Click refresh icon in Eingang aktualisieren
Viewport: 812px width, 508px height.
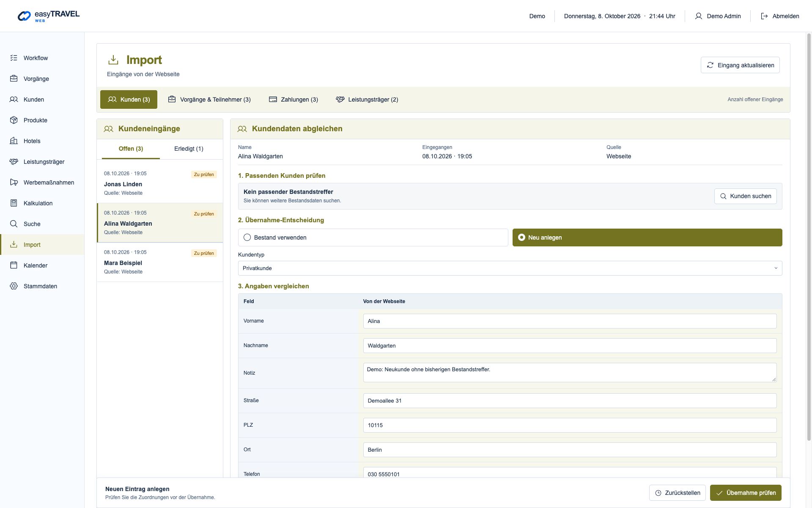[710, 65]
